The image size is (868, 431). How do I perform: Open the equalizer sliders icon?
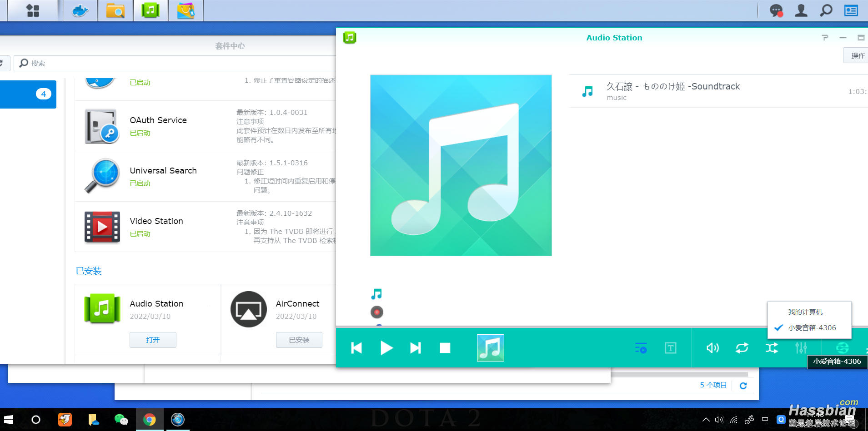click(801, 348)
